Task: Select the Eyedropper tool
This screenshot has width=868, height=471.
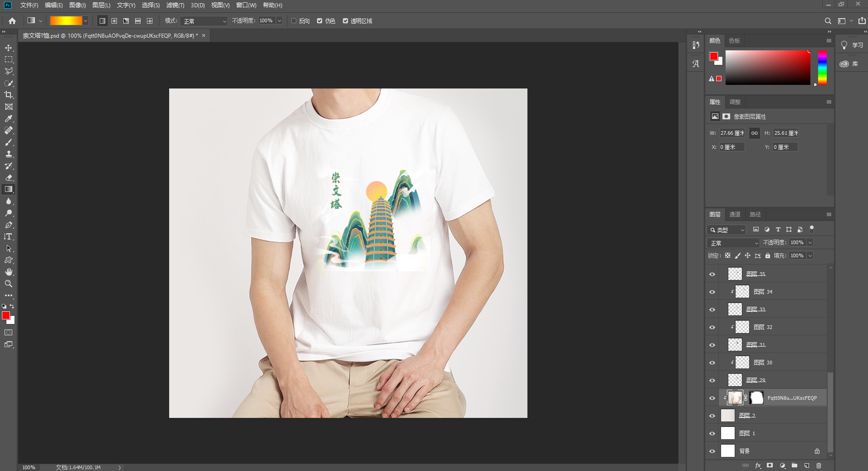Action: (x=9, y=118)
